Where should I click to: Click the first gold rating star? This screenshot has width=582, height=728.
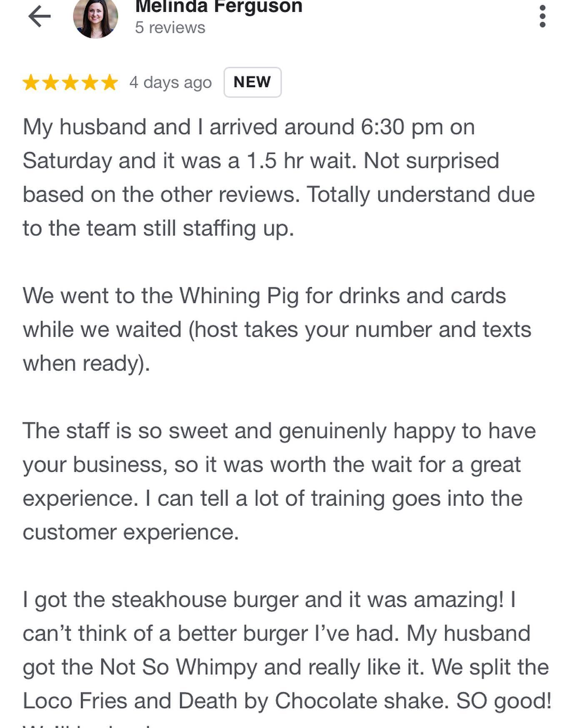pos(31,83)
